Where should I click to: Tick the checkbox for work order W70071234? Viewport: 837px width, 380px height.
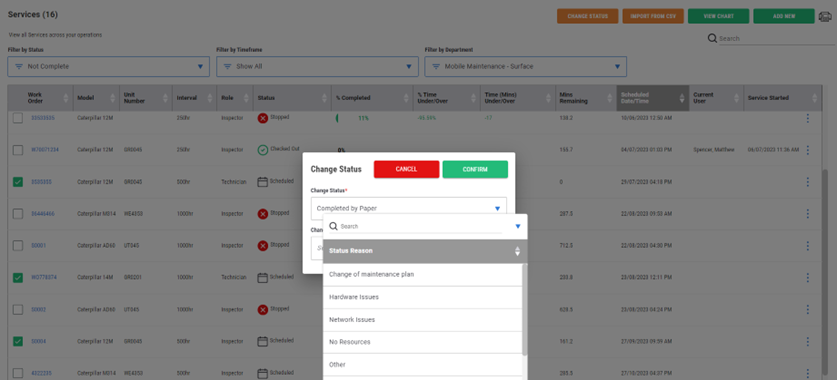pos(18,150)
